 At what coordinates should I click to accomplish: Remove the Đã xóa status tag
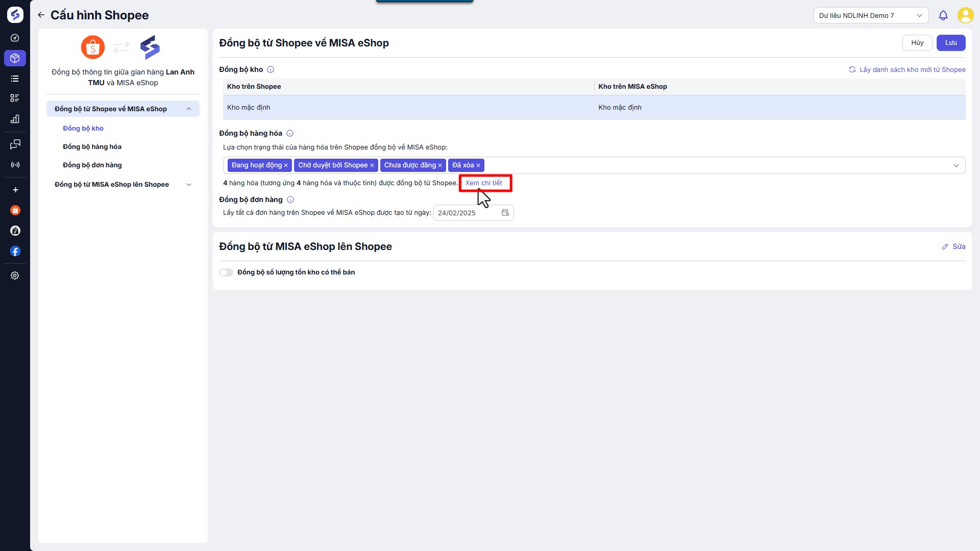tap(478, 165)
